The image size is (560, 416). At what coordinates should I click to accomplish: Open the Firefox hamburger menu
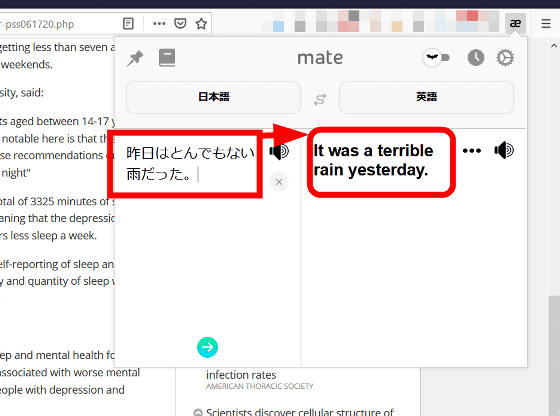coord(545,24)
